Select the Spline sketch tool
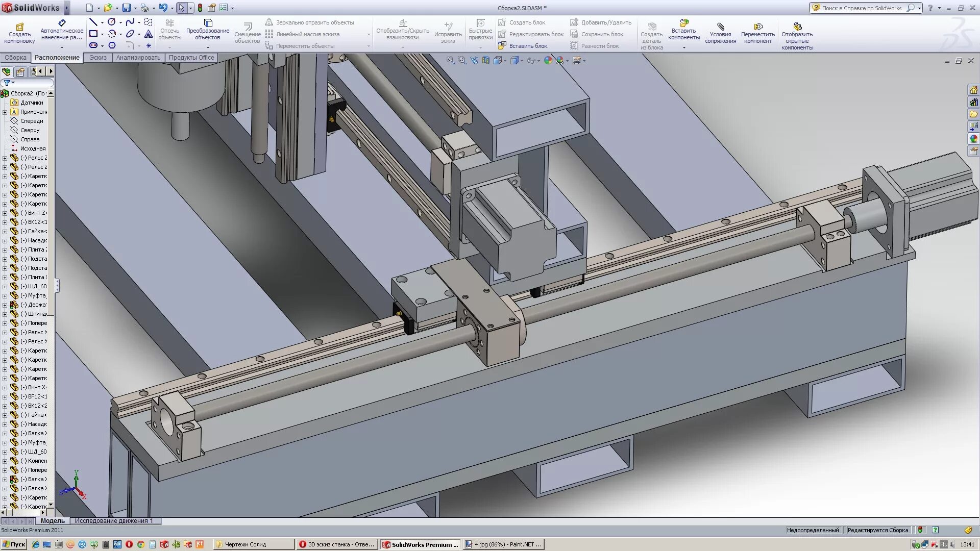The height and width of the screenshot is (551, 980). tap(130, 22)
